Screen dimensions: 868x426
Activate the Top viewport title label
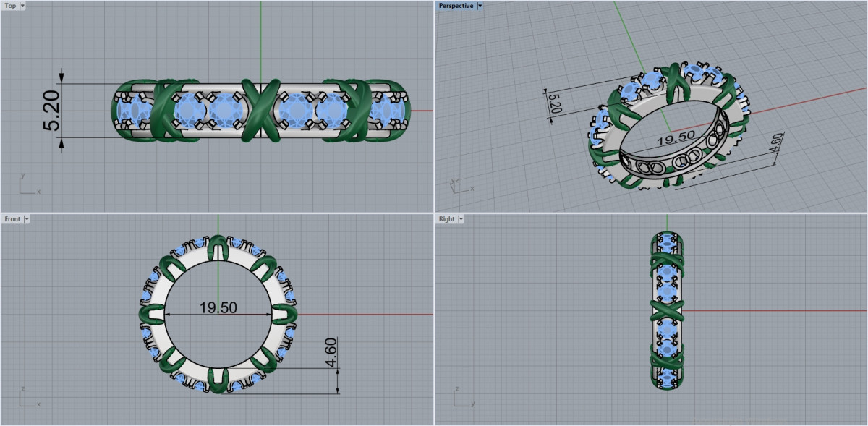point(10,6)
